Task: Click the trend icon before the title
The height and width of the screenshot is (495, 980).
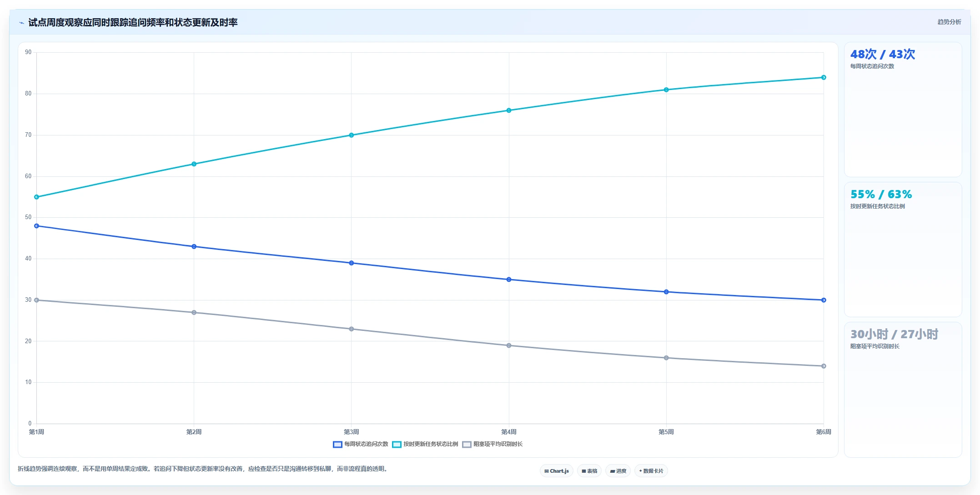Action: [21, 23]
